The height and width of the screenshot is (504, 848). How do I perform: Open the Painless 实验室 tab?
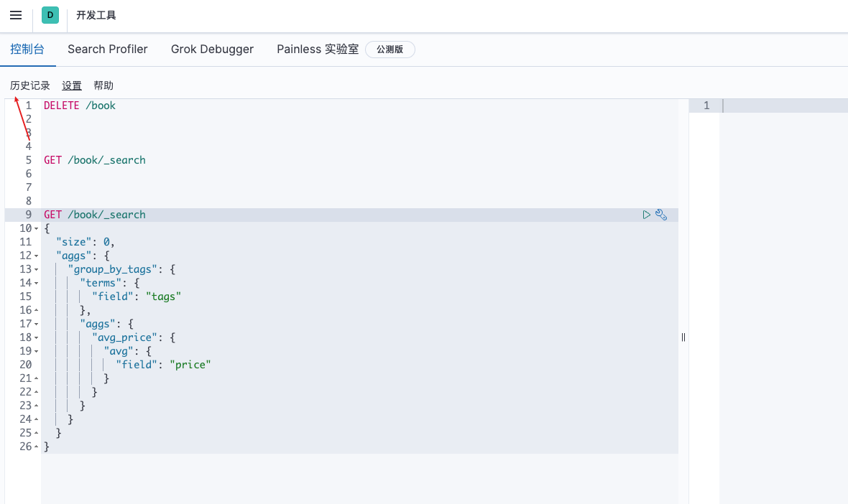[x=318, y=50]
